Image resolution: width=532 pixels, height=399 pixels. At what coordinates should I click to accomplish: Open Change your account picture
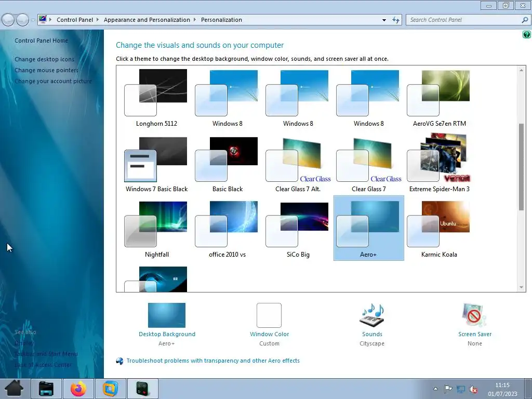[x=53, y=81]
